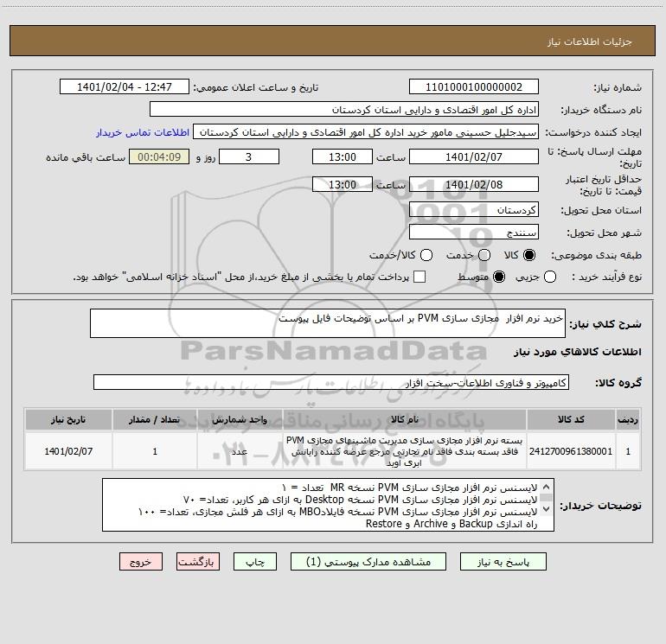
Task: Click product code 241270096138​0001 cell
Action: (x=571, y=451)
